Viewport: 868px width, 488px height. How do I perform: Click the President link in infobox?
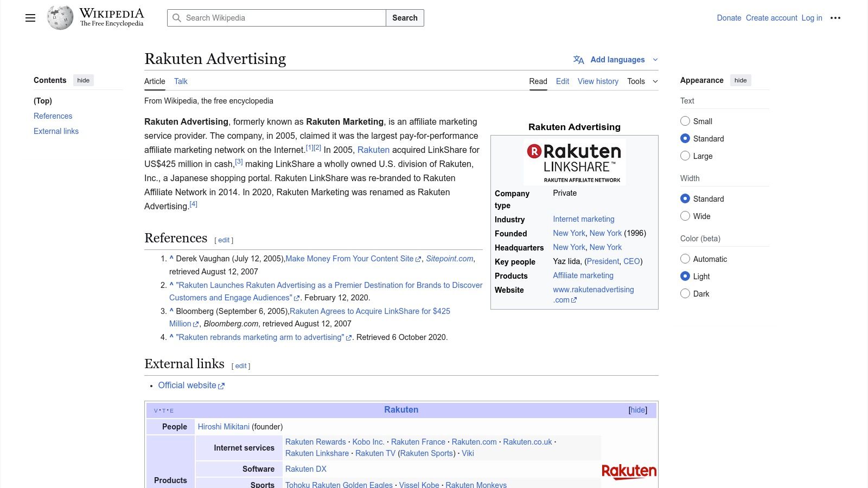tap(603, 261)
